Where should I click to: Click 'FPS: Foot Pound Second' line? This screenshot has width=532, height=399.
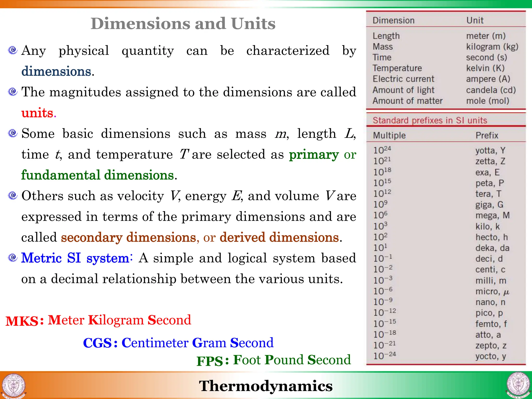(274, 360)
